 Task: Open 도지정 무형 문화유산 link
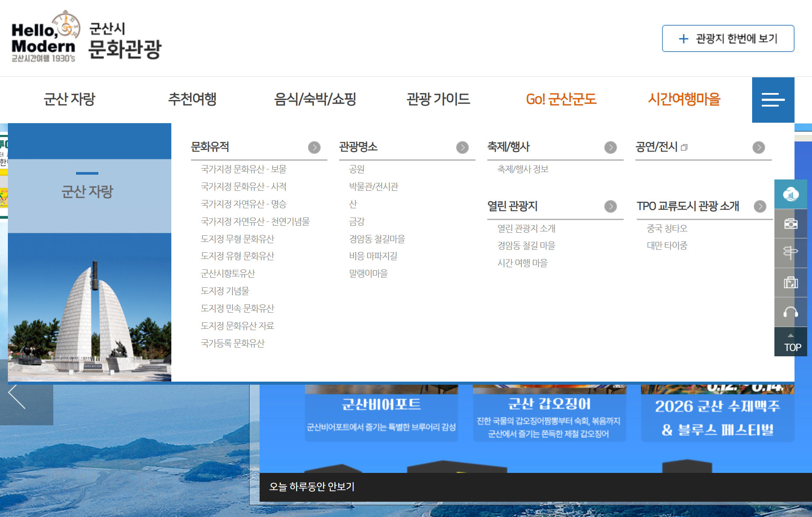(x=237, y=239)
